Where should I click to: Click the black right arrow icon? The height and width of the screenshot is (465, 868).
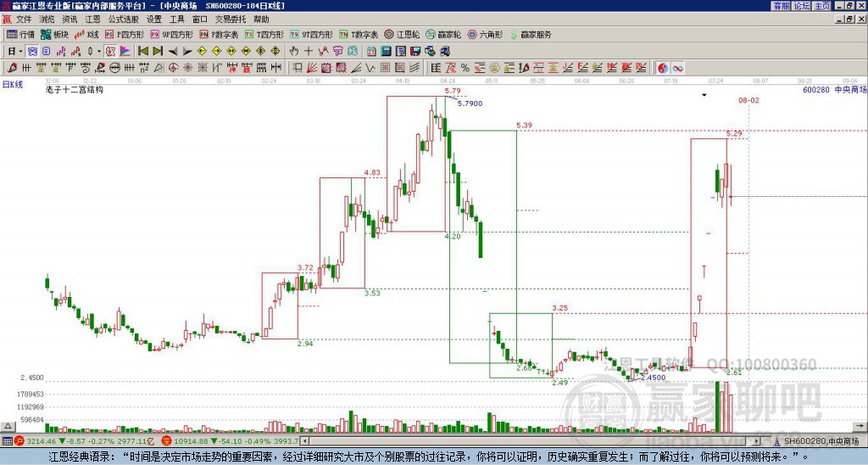(187, 52)
